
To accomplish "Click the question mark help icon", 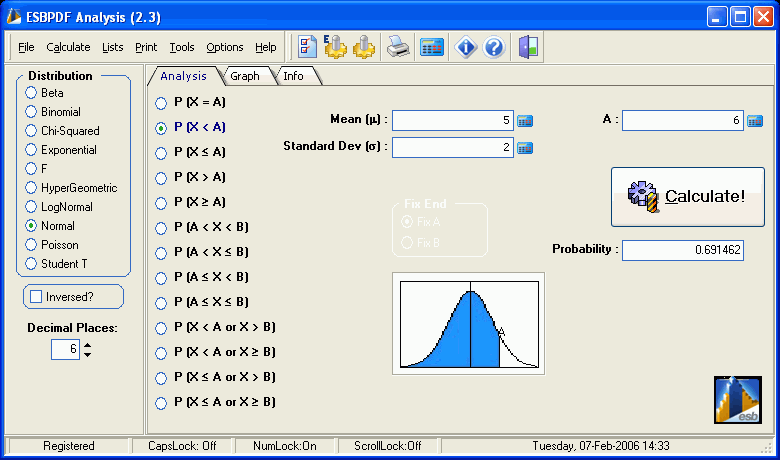I will (x=494, y=47).
